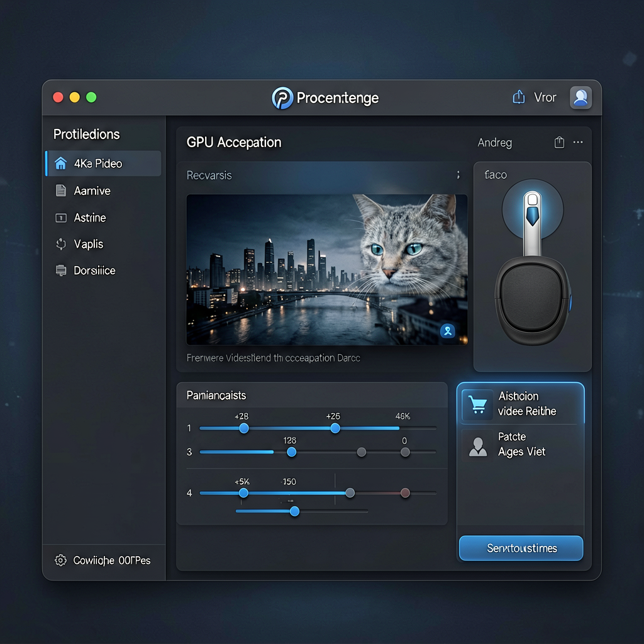The height and width of the screenshot is (644, 644).
Task: Click row 3 blue handle at 128
Action: click(292, 452)
